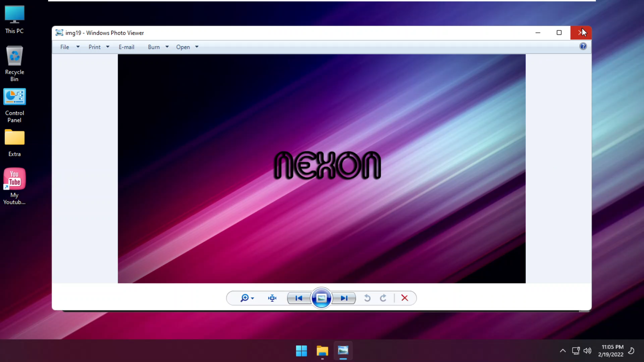Show hidden tray icons chevron
Screen dimensions: 644x362
[563, 351]
